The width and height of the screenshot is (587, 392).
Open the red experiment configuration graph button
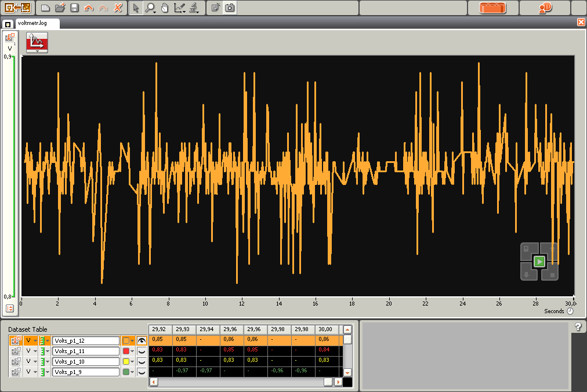click(x=37, y=42)
